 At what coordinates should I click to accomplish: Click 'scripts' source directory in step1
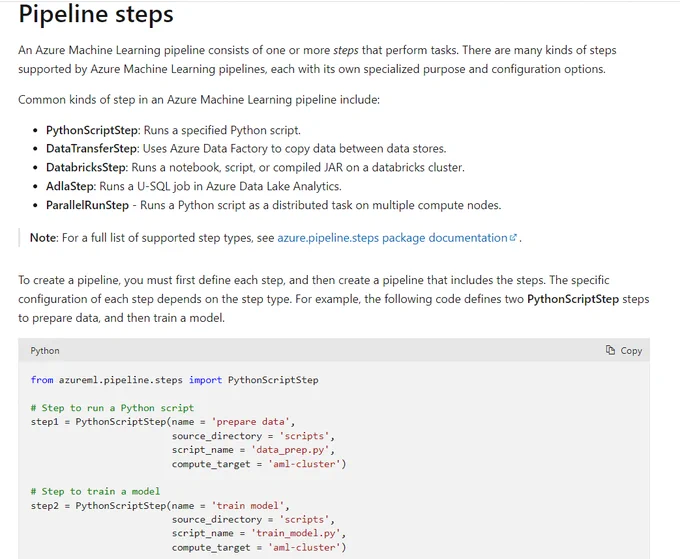(304, 436)
